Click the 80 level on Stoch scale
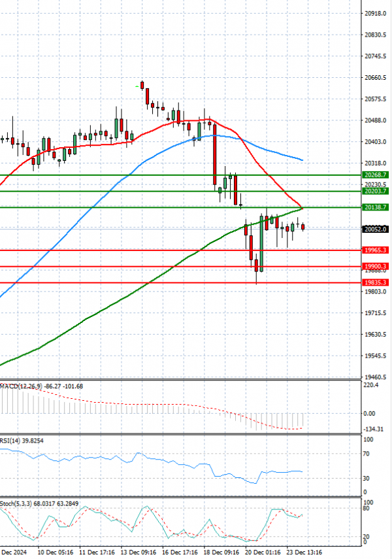392x559 pixels. [x=366, y=509]
